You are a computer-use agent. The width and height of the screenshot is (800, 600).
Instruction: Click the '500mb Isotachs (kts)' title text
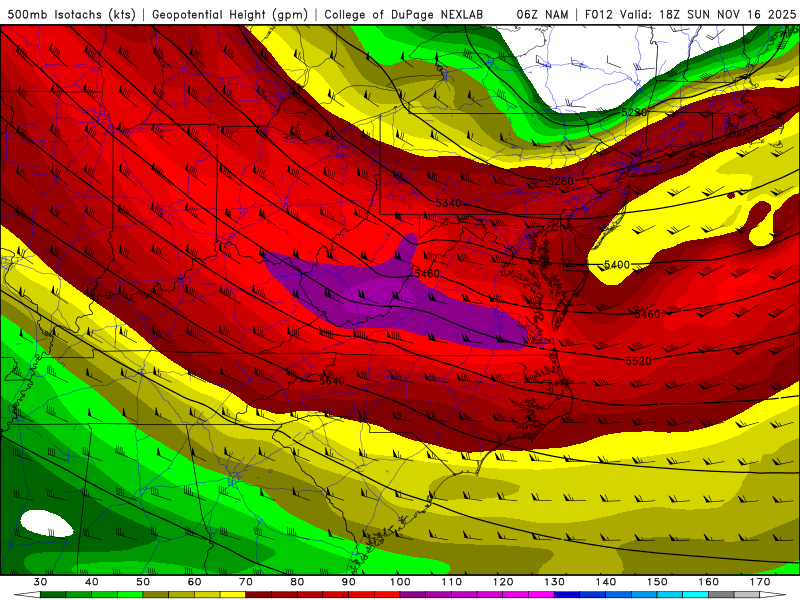tap(71, 14)
